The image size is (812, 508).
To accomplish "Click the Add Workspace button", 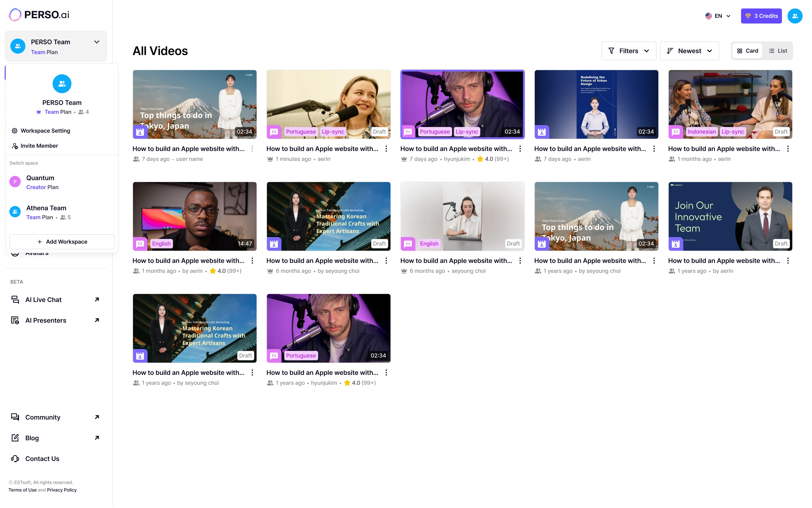I will [62, 242].
